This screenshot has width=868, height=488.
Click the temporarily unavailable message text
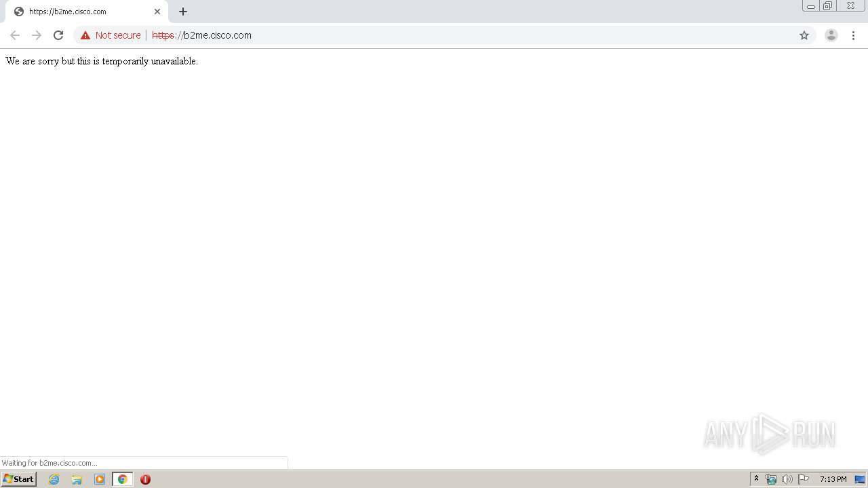pyautogui.click(x=102, y=61)
